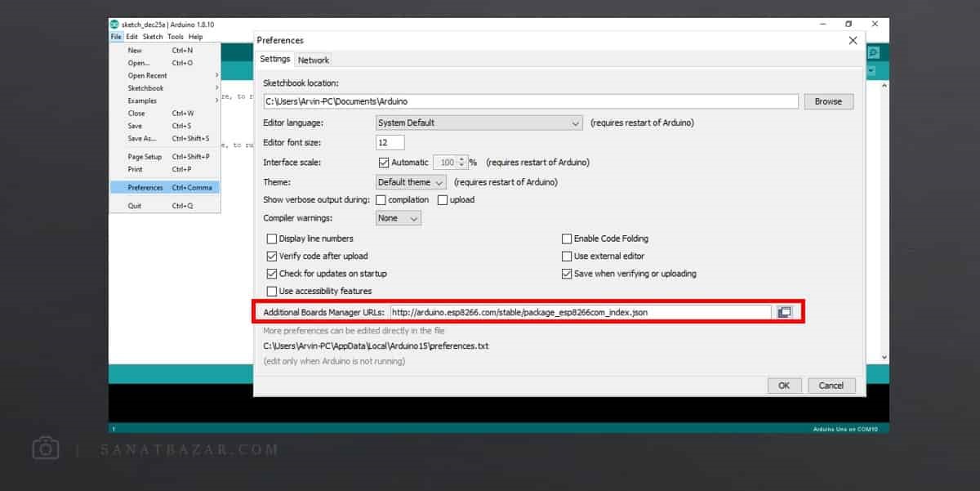Check Display line numbers
This screenshot has width=980, height=491.
coord(272,239)
